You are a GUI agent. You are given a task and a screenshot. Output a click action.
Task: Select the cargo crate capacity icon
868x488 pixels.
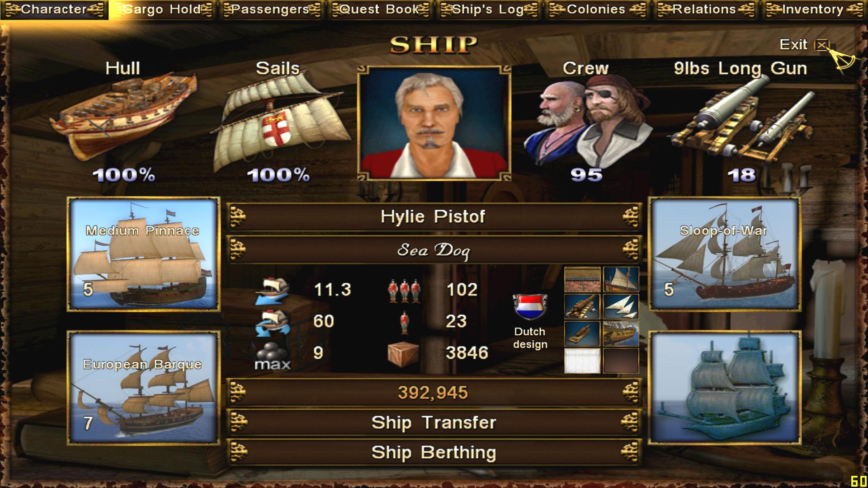point(403,352)
